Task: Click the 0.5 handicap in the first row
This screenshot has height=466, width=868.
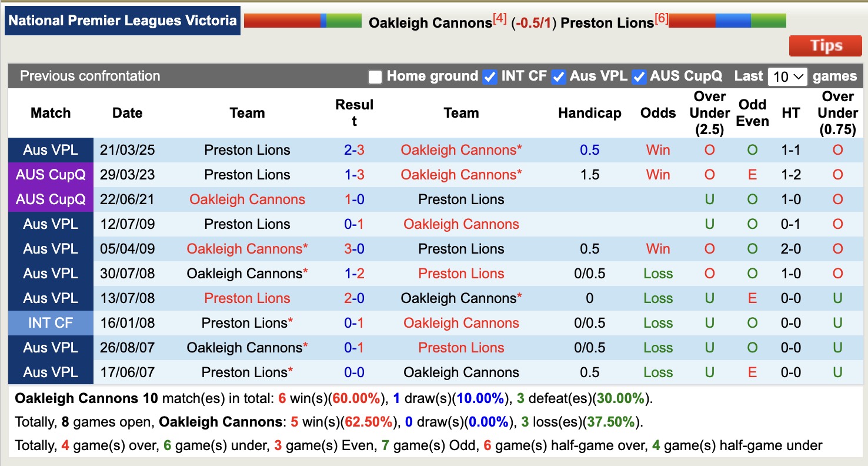Action: click(589, 150)
